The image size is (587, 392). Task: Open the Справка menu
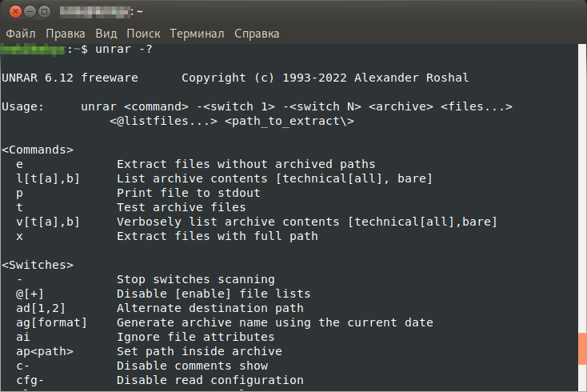click(x=257, y=34)
